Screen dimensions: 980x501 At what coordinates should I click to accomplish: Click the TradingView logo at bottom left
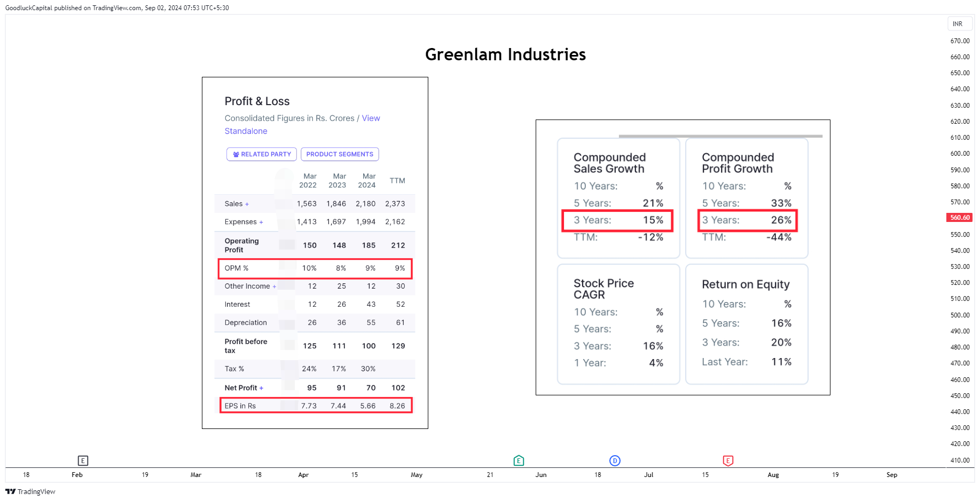pyautogui.click(x=30, y=491)
